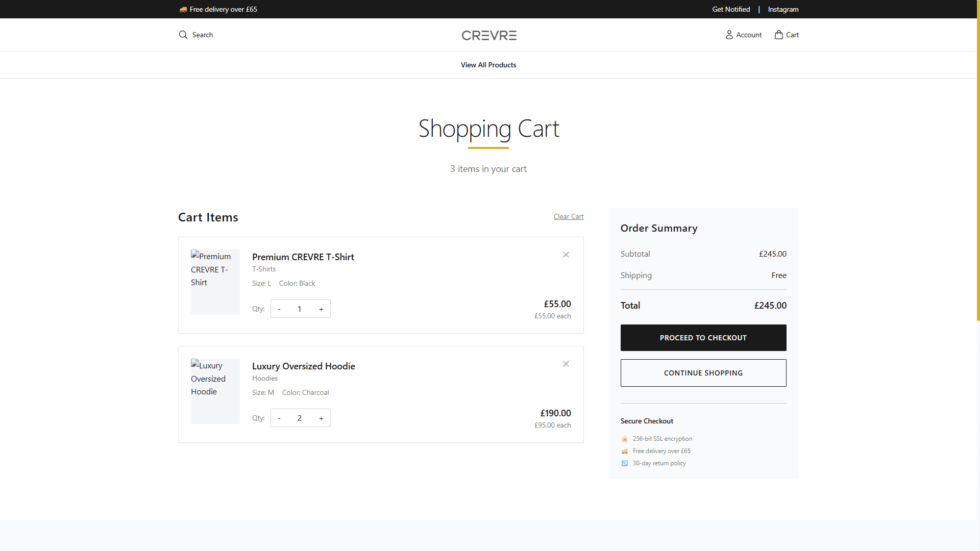Increase T-Shirt quantity with plus

coord(321,309)
